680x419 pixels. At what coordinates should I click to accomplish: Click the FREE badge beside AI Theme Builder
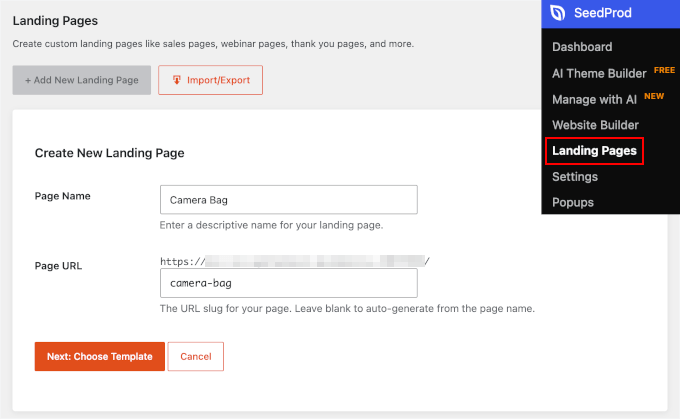click(664, 70)
